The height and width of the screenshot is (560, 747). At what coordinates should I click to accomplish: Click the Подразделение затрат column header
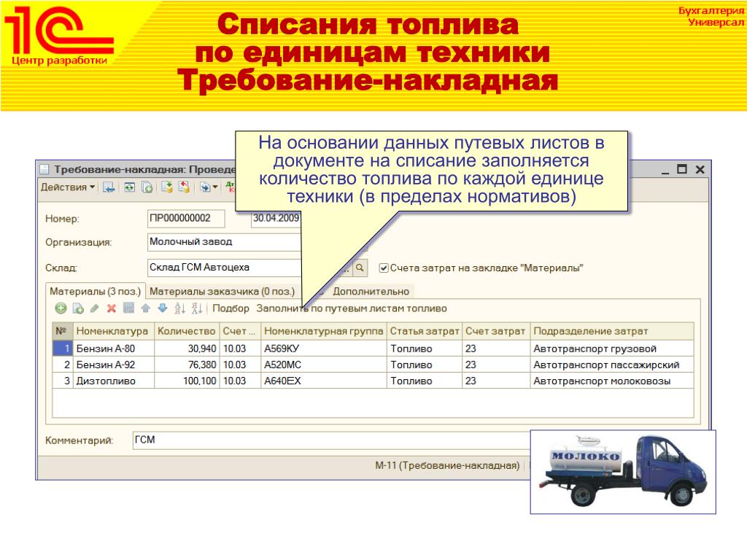[x=612, y=331]
